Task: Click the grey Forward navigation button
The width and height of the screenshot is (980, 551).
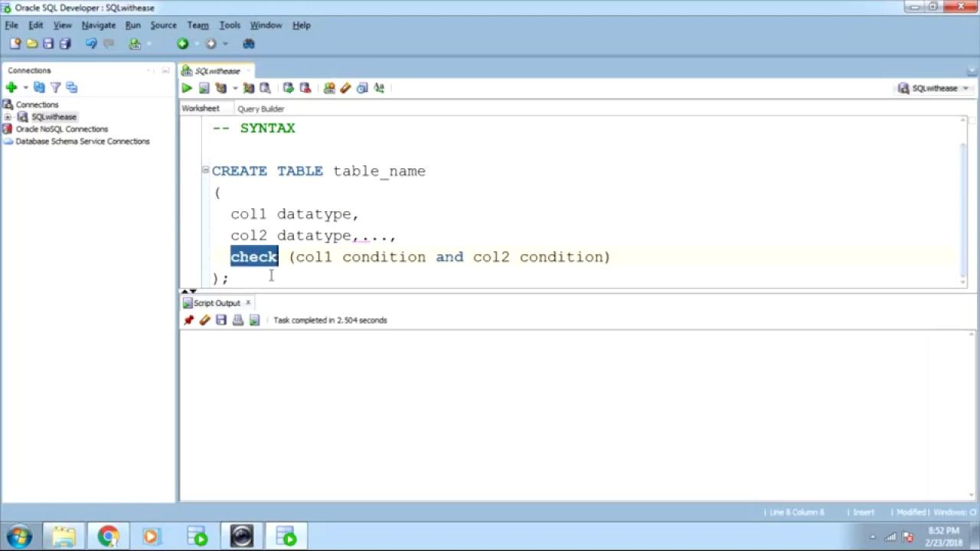Action: (211, 44)
